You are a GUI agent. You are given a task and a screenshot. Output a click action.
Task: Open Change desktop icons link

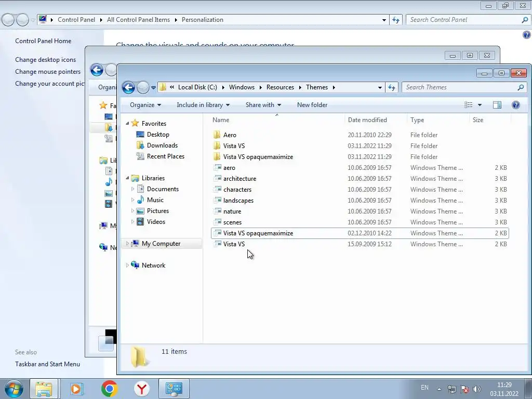[x=46, y=60]
